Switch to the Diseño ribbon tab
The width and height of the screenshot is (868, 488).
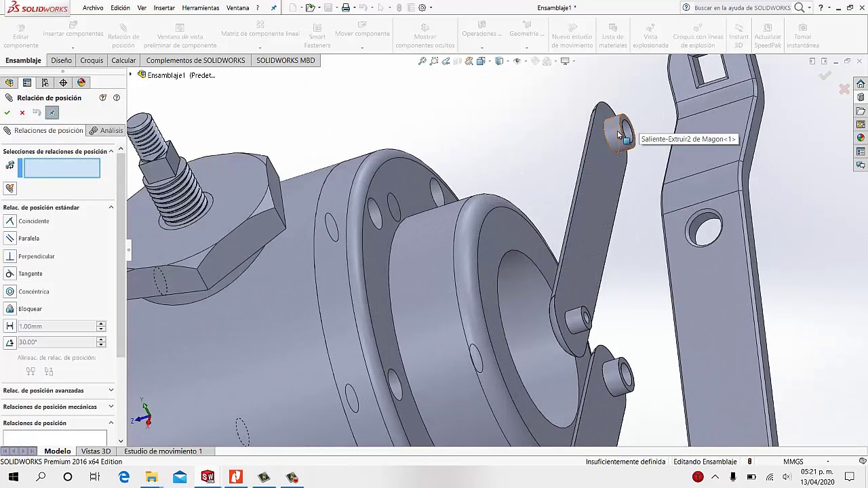[61, 60]
